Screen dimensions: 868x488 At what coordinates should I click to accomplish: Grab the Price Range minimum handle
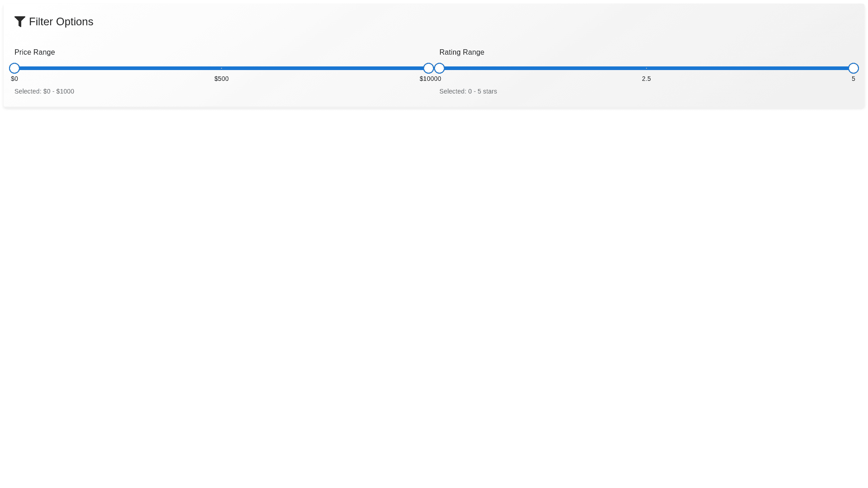[14, 68]
